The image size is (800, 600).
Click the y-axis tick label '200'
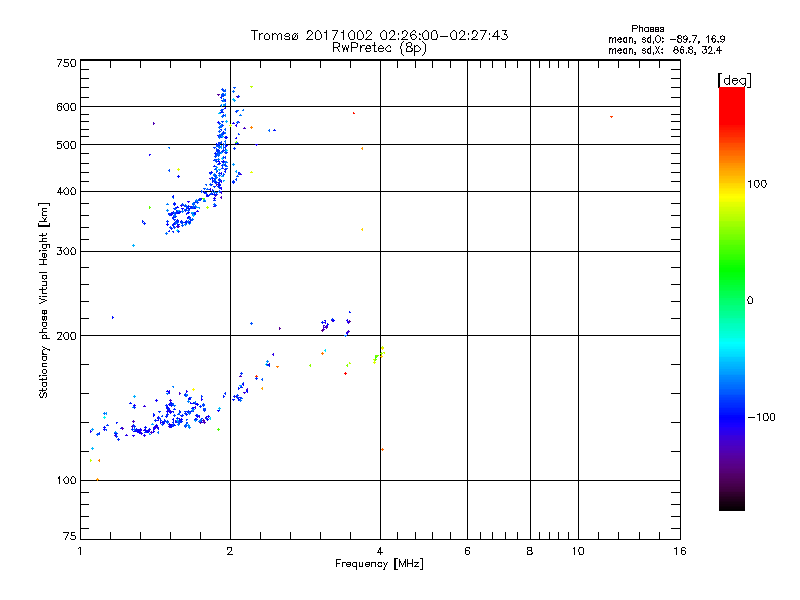point(66,336)
